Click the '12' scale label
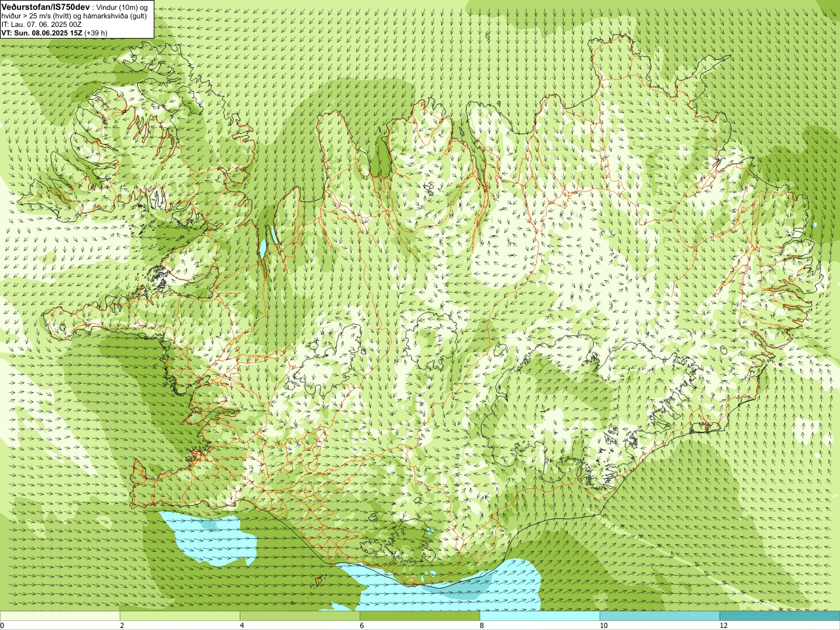Screen dimensions: 840x630 click(x=723, y=625)
